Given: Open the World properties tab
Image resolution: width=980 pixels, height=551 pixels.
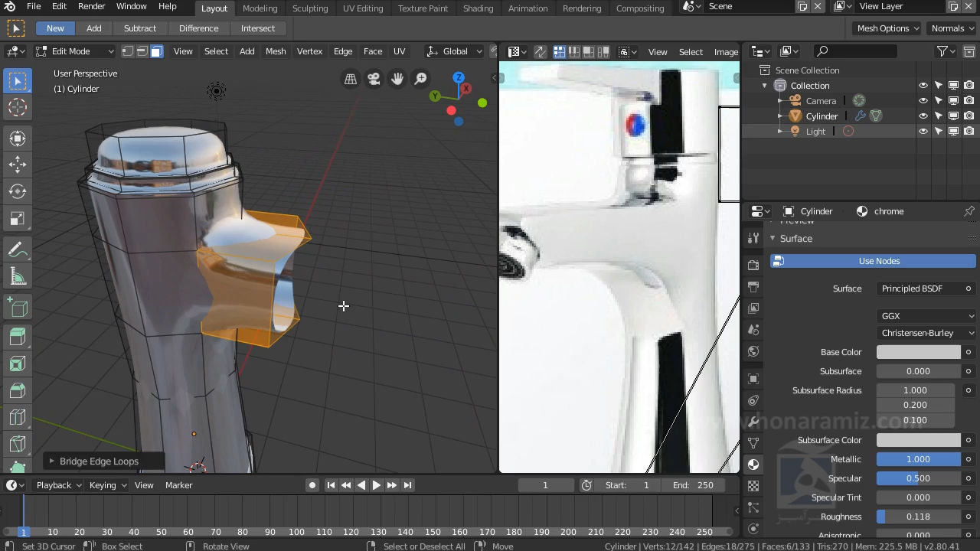Looking at the screenshot, I should point(753,352).
